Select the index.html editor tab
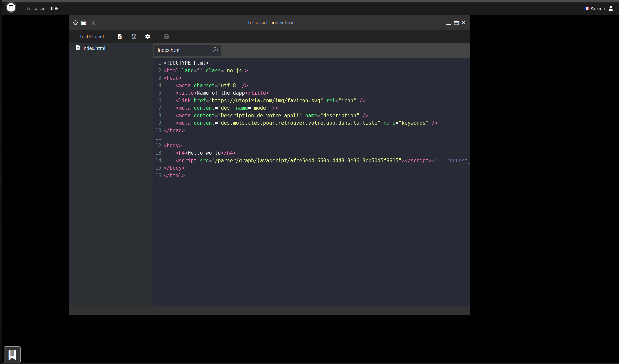619x364 pixels. [x=187, y=50]
